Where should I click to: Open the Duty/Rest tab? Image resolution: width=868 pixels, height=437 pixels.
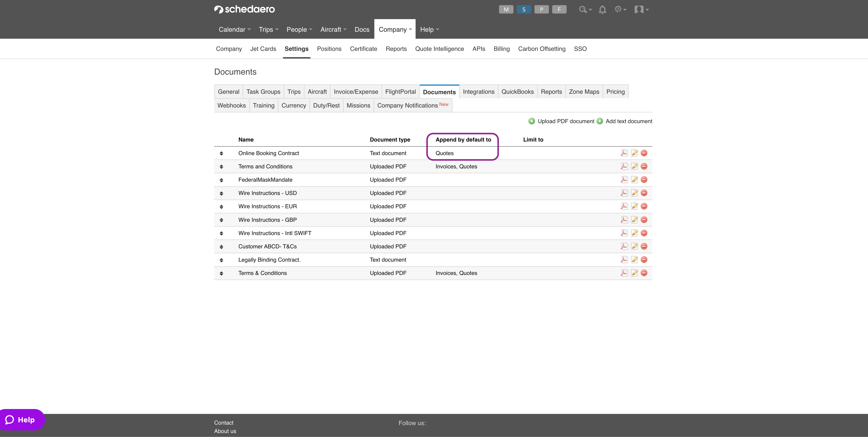326,105
